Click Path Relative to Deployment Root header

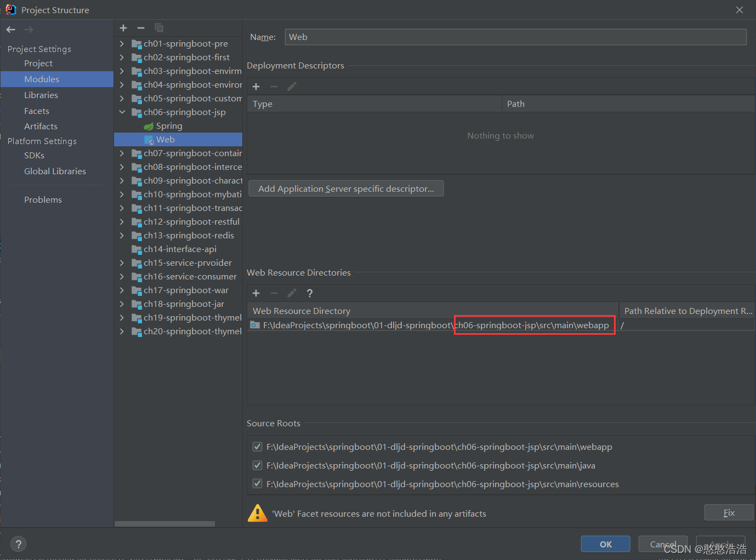pos(687,311)
